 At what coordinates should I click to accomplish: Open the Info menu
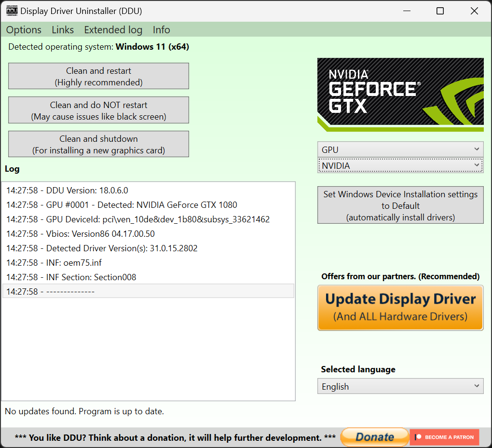pos(161,30)
